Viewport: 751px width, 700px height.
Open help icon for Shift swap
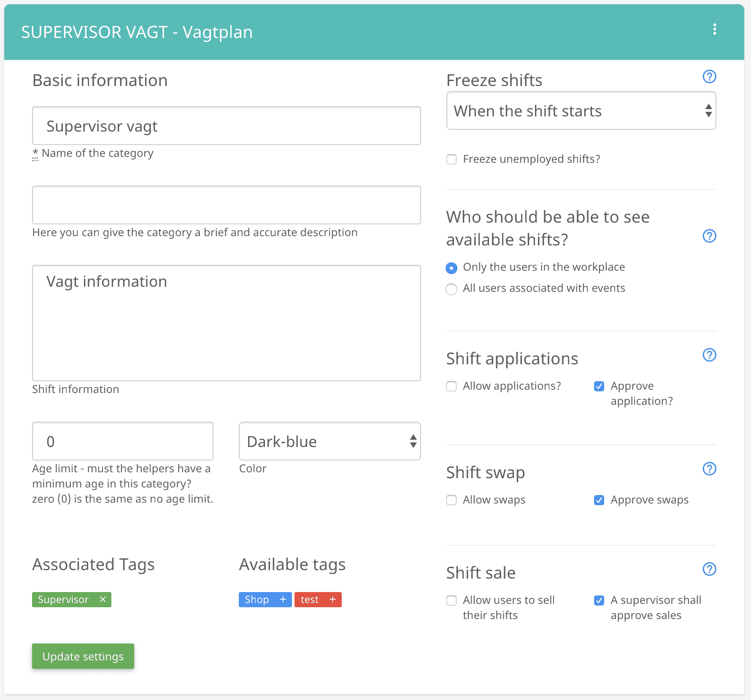(709, 468)
